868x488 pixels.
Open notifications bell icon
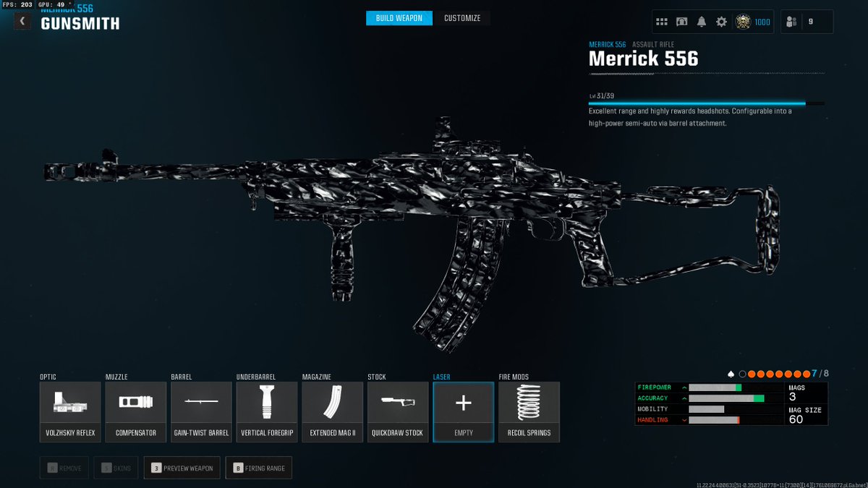pos(701,22)
